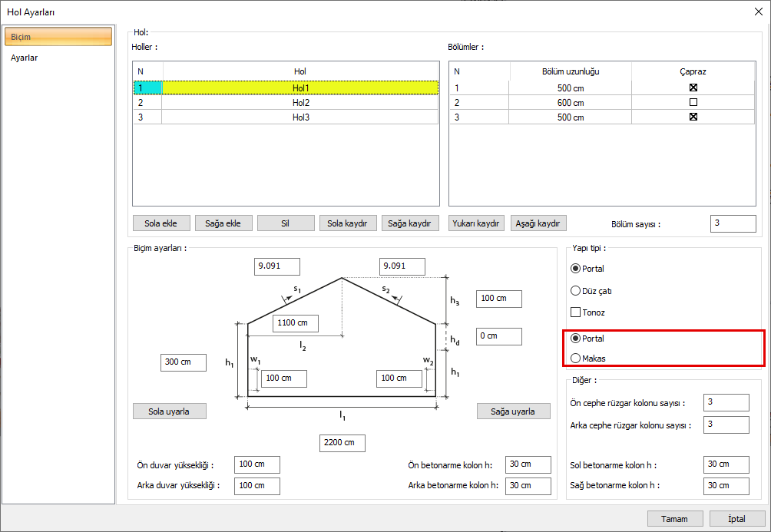Click the 2200 cm span width field

click(x=342, y=443)
